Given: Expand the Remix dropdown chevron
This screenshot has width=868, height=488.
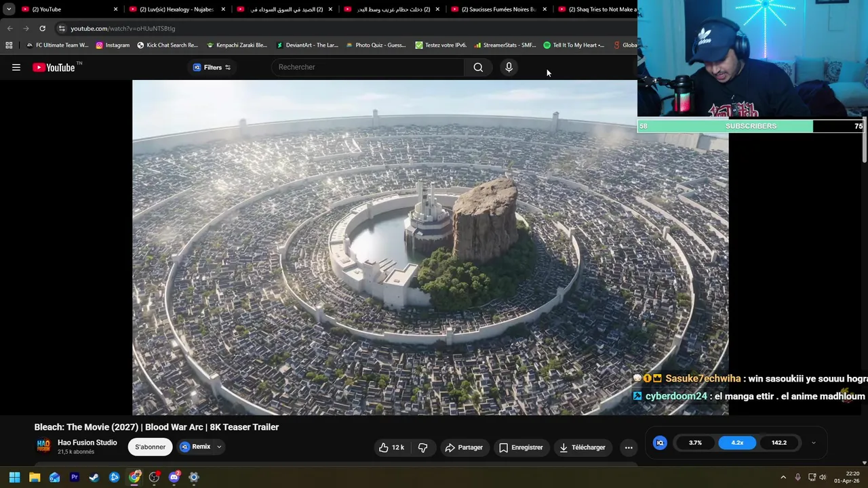Looking at the screenshot, I should pyautogui.click(x=219, y=447).
